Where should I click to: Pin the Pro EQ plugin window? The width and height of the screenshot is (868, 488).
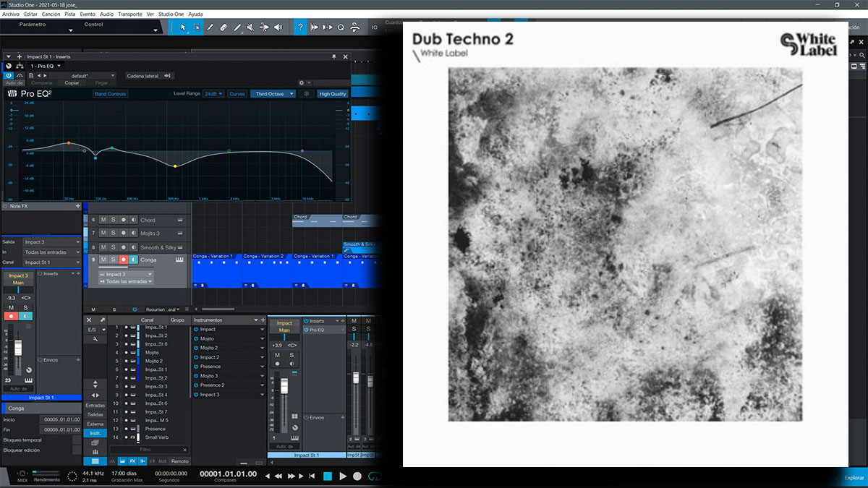click(x=334, y=56)
